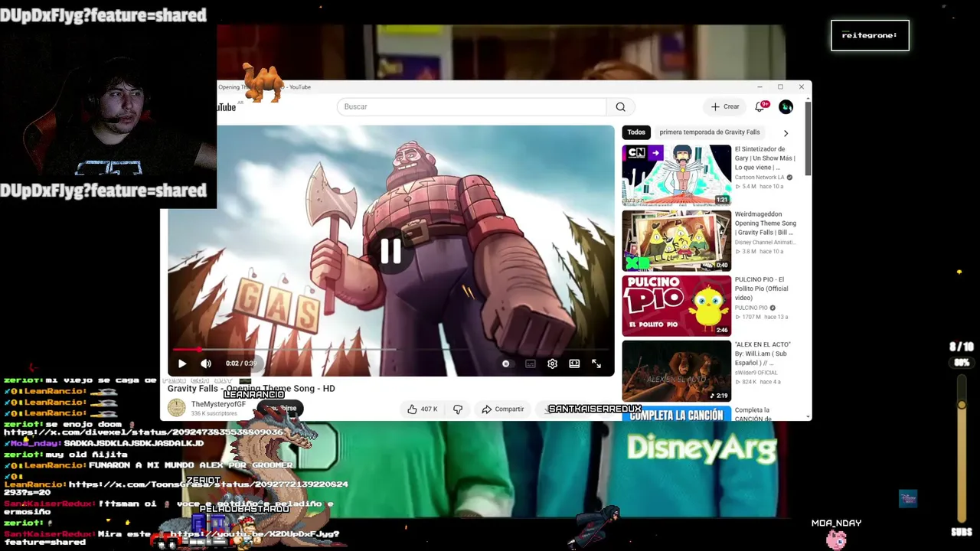The width and height of the screenshot is (980, 551).
Task: Select the Todos filter chip
Action: [636, 132]
